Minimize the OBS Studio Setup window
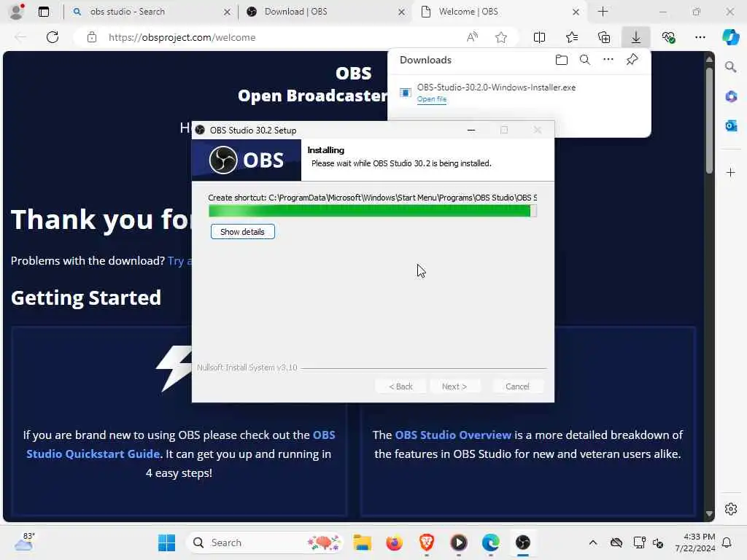 coord(471,130)
